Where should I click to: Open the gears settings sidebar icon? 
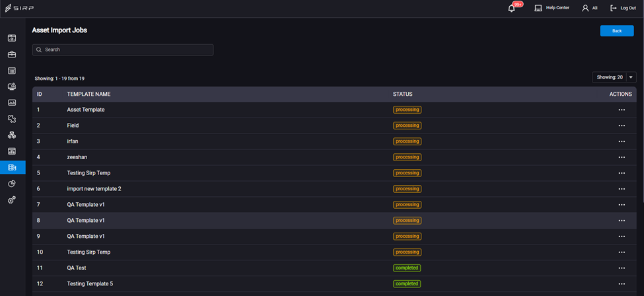[12, 200]
